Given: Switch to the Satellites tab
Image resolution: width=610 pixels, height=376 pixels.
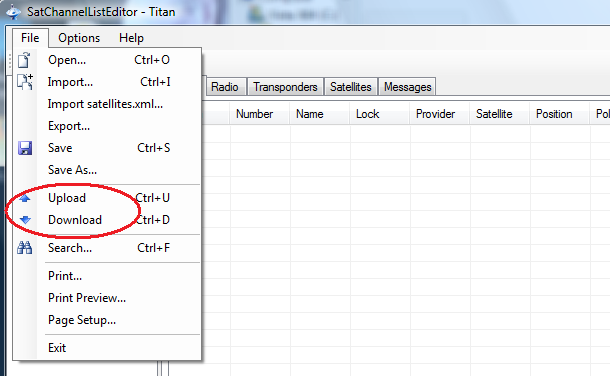Looking at the screenshot, I should (x=351, y=87).
